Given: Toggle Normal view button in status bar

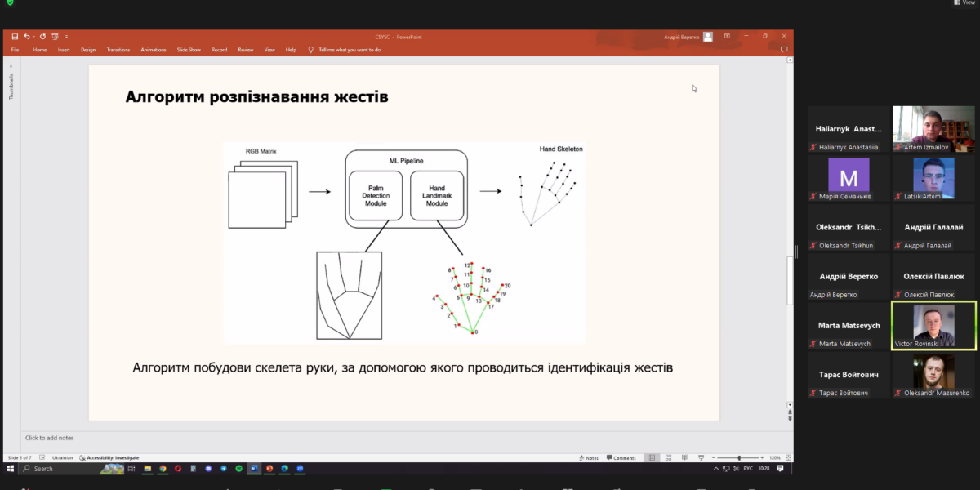Looking at the screenshot, I should tap(650, 457).
